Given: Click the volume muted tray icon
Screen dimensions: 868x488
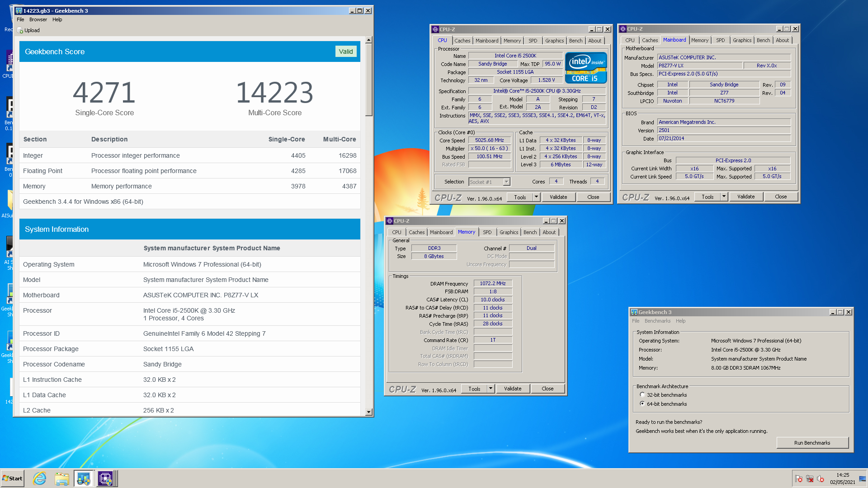Looking at the screenshot, I should pyautogui.click(x=821, y=479).
